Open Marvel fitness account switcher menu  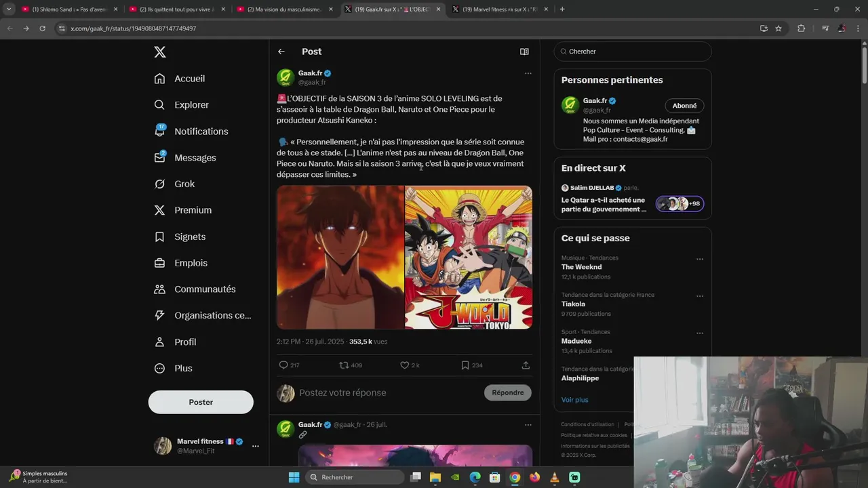pos(255,446)
